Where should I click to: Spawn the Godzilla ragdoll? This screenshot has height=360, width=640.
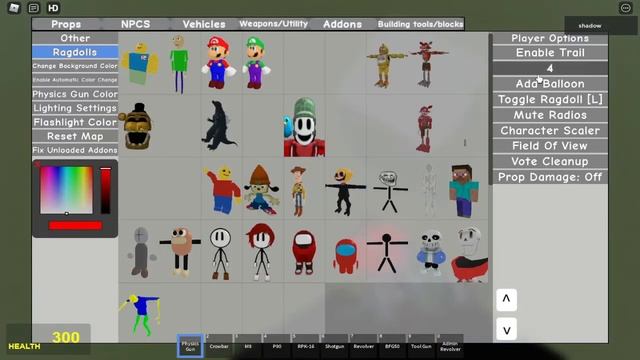pos(218,125)
